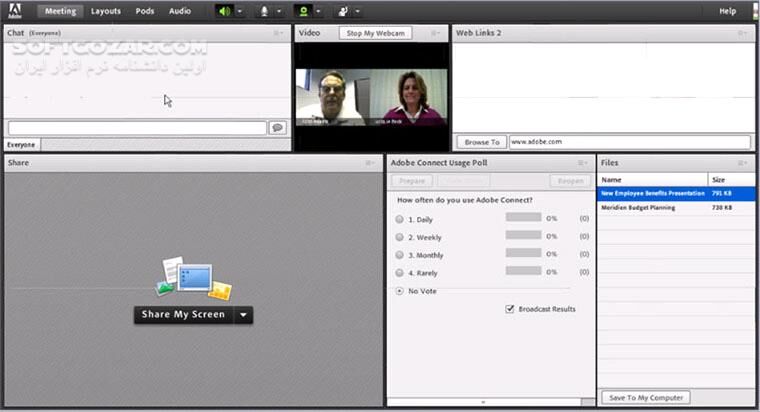Toggle the microphone icon in the top bar
The width and height of the screenshot is (760, 412).
(264, 11)
